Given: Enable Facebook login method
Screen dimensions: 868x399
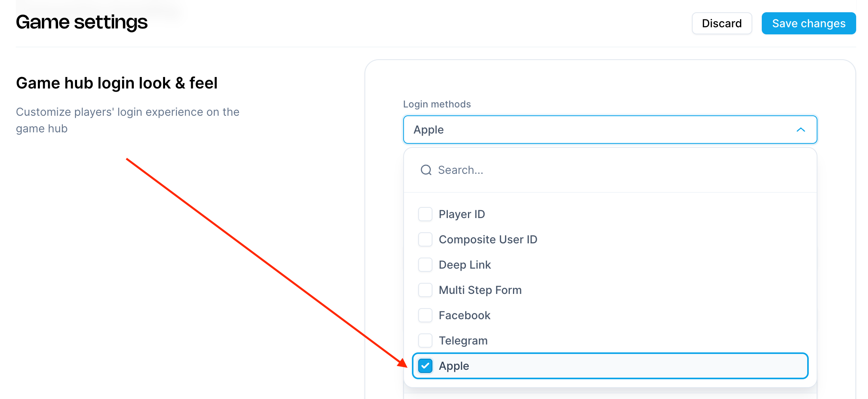Looking at the screenshot, I should pyautogui.click(x=425, y=315).
